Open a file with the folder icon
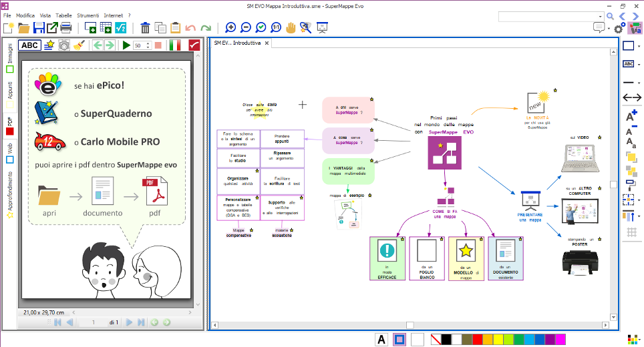This screenshot has width=644, height=347. point(24,28)
